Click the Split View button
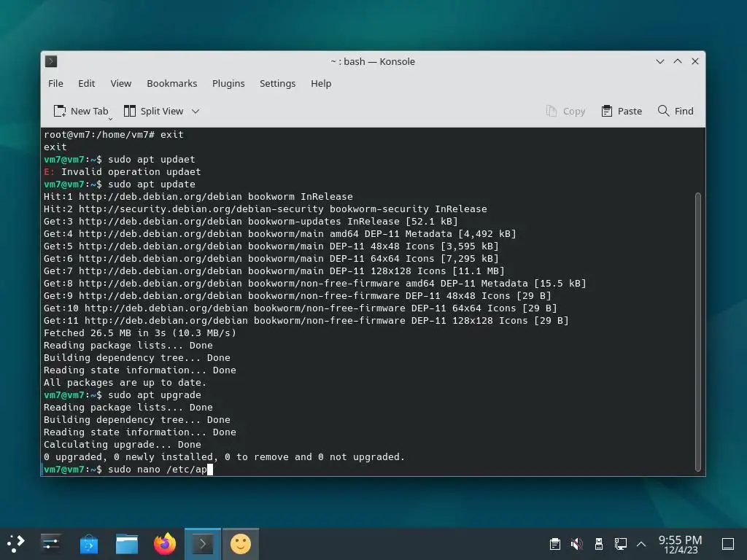 [153, 111]
